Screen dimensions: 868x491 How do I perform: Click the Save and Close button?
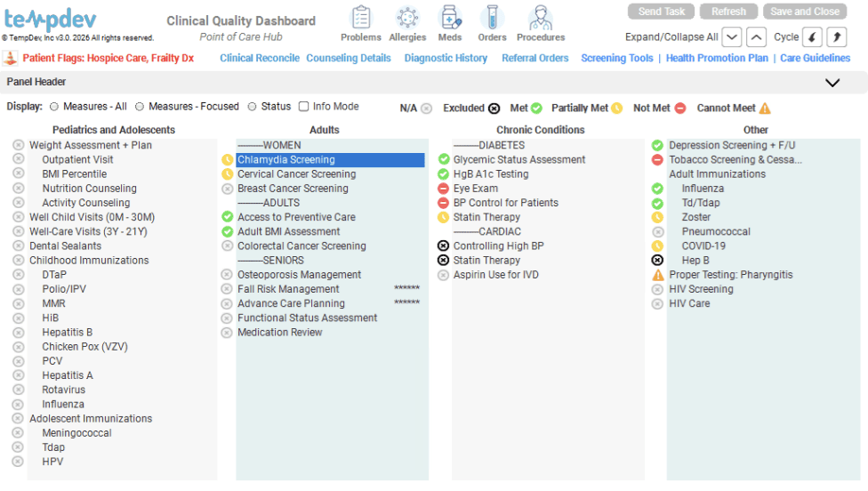pos(805,12)
